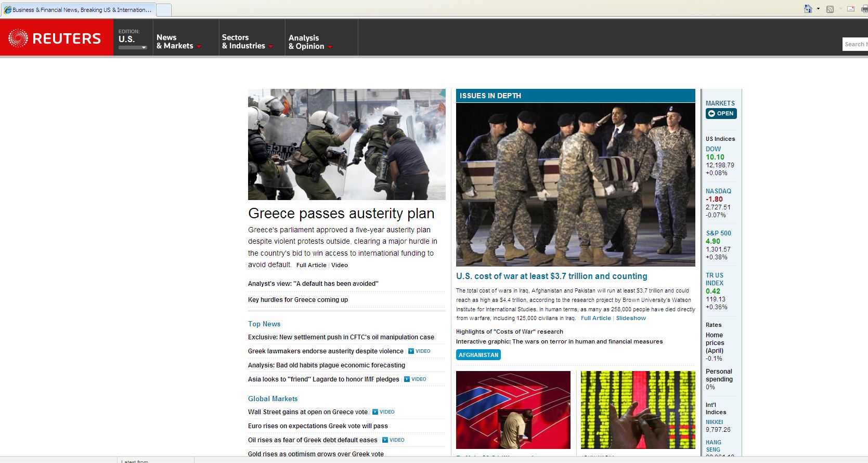The width and height of the screenshot is (868, 463).
Task: Play video for Wall Street gains story
Action: point(383,412)
